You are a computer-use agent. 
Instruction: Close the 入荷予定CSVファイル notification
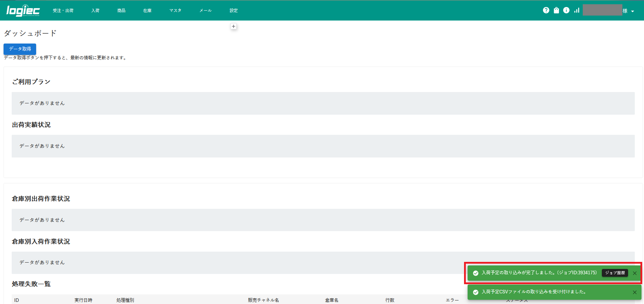tap(634, 292)
